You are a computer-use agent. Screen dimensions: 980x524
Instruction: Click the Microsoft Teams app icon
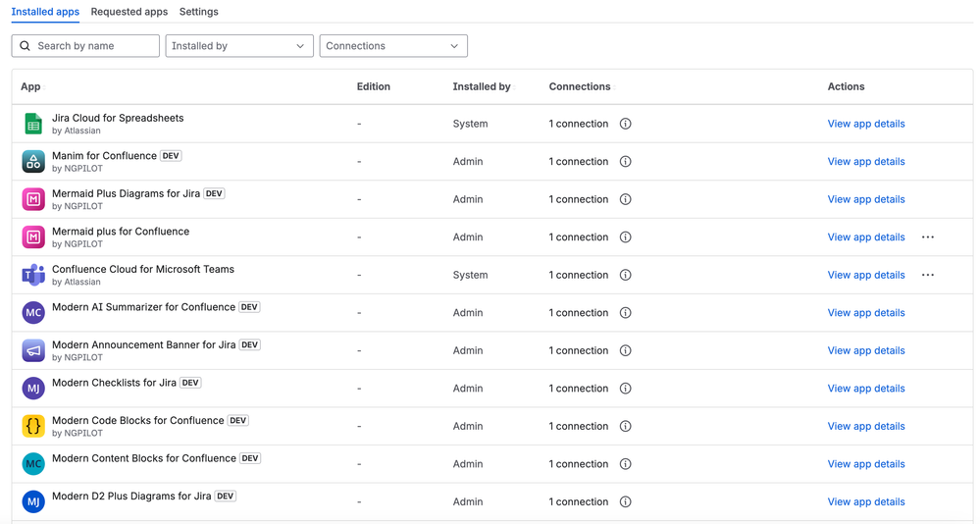click(33, 275)
